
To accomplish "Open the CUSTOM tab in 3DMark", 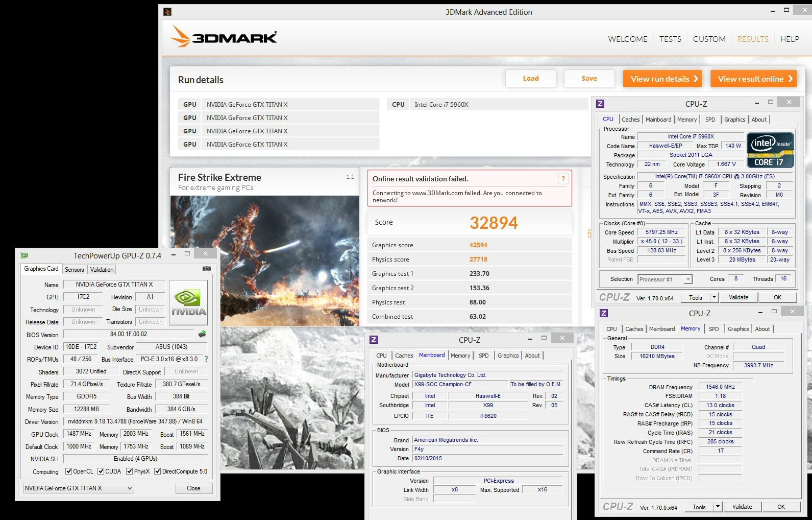I will tap(709, 39).
